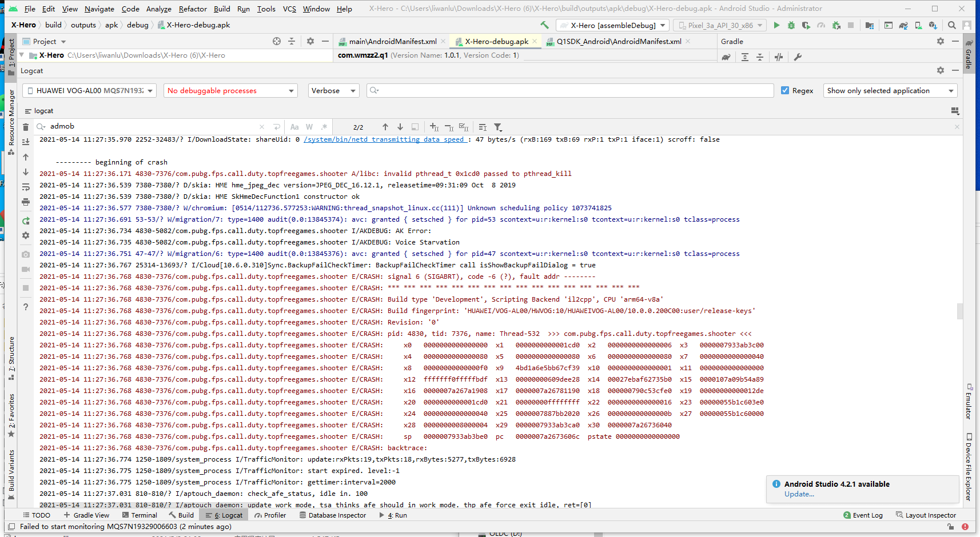Sync project with Gradle files icon
980x537 pixels.
point(903,25)
